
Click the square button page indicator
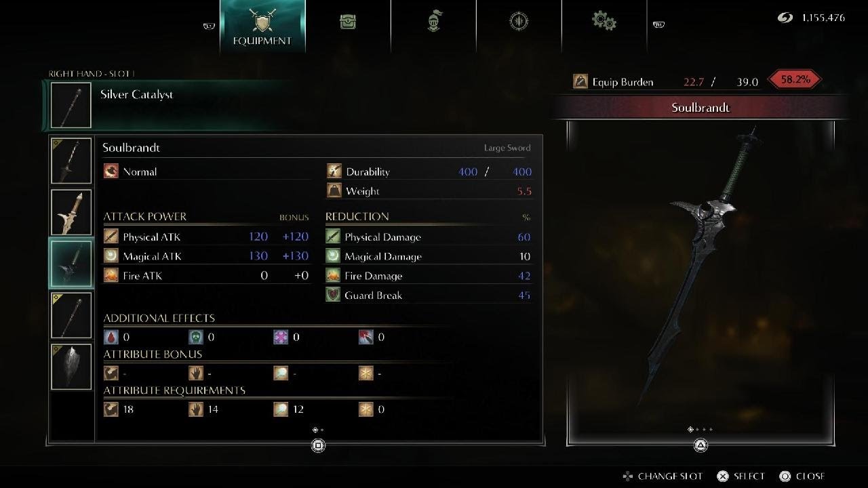click(x=318, y=445)
